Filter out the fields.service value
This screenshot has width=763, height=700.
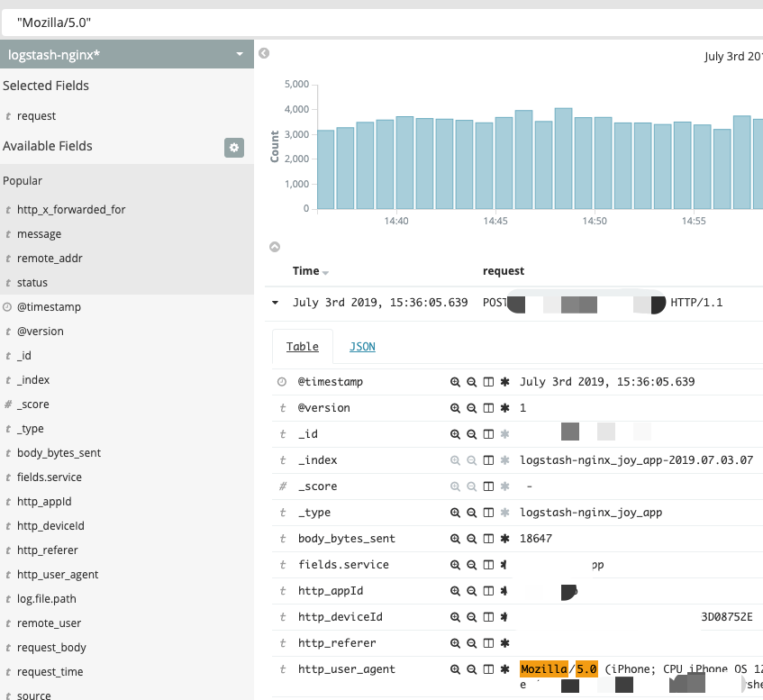click(x=471, y=565)
